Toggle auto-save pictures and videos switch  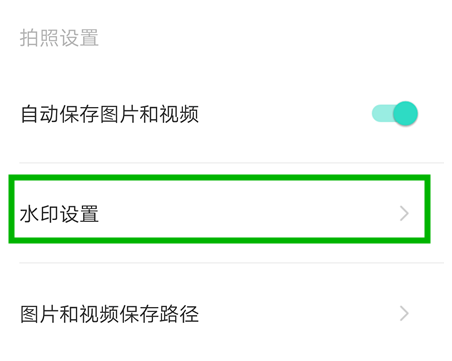pos(395,114)
